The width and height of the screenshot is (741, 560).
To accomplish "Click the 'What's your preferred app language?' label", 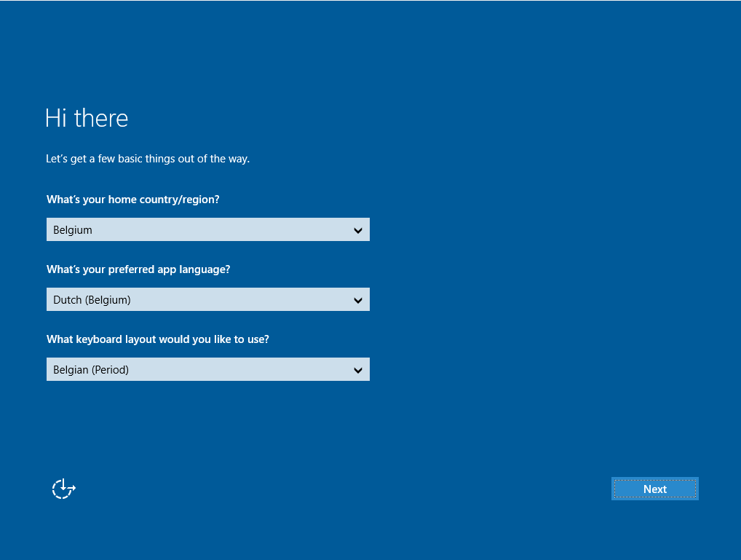I will tap(138, 269).
